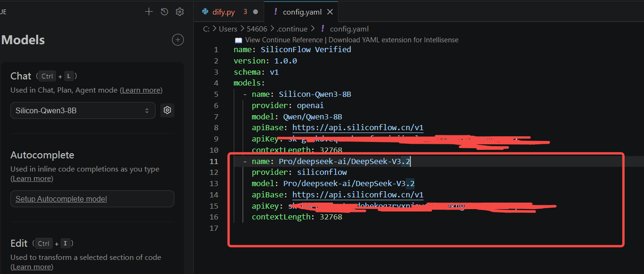Add a model with circled plus icon
Image resolution: width=644 pixels, height=274 pixels.
point(178,40)
